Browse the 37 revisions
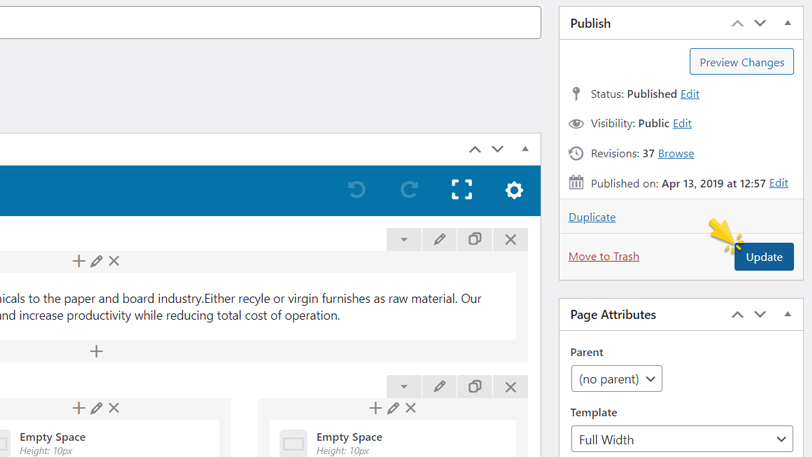 click(676, 154)
